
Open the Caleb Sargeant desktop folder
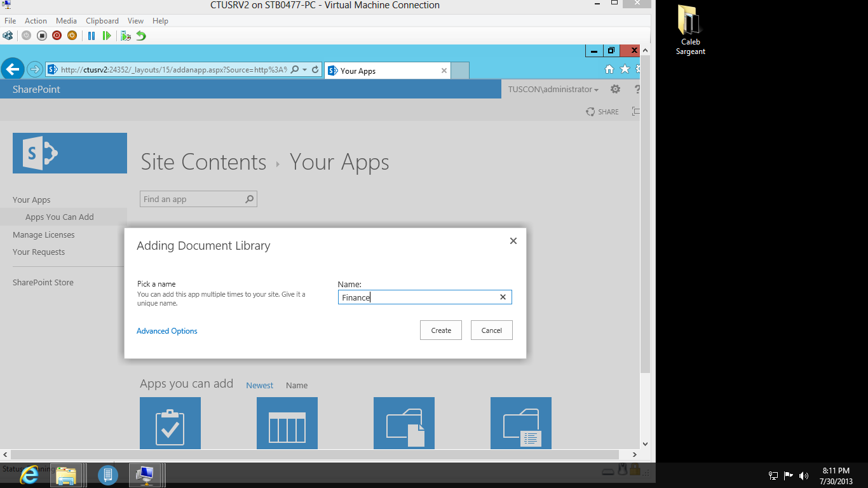[690, 30]
